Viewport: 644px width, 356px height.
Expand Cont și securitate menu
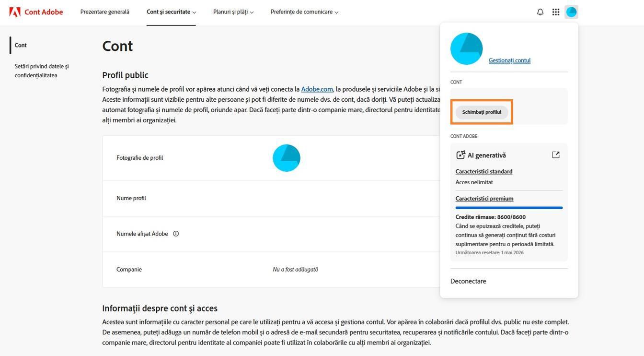(x=172, y=12)
